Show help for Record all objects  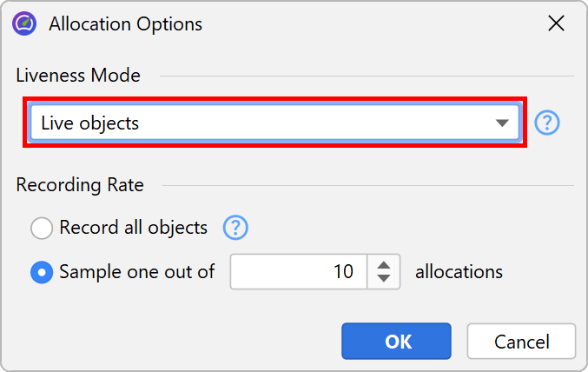pyautogui.click(x=236, y=228)
